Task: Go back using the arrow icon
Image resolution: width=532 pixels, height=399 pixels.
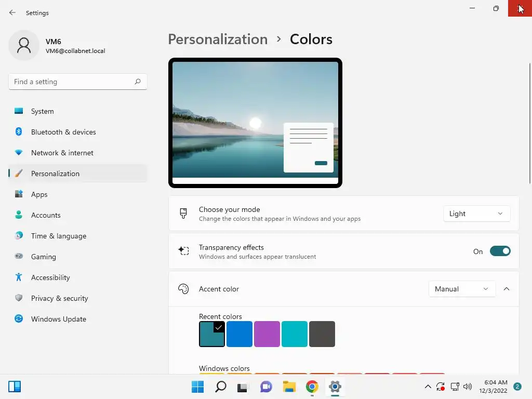Action: tap(12, 12)
